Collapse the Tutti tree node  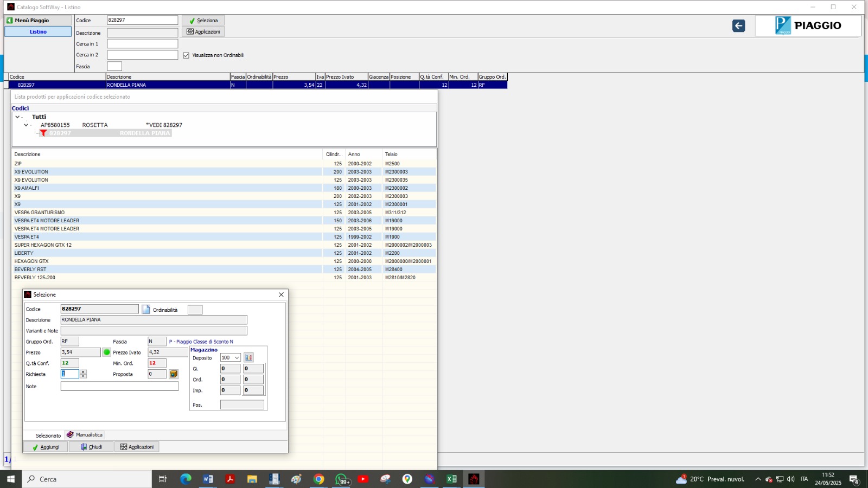coord(17,117)
